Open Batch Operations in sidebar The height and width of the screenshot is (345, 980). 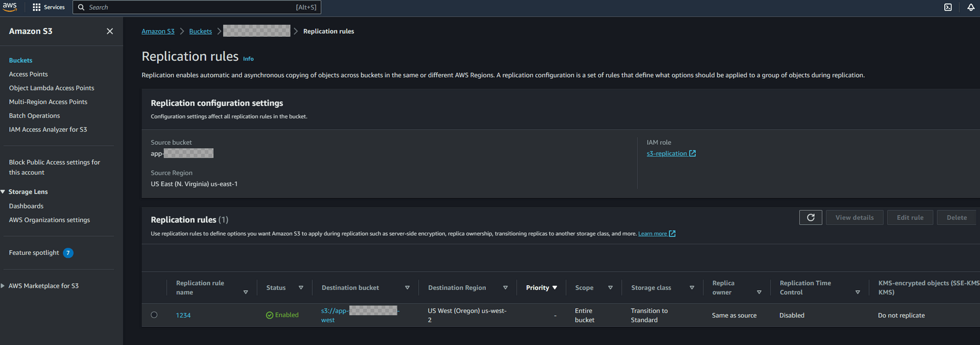(35, 116)
